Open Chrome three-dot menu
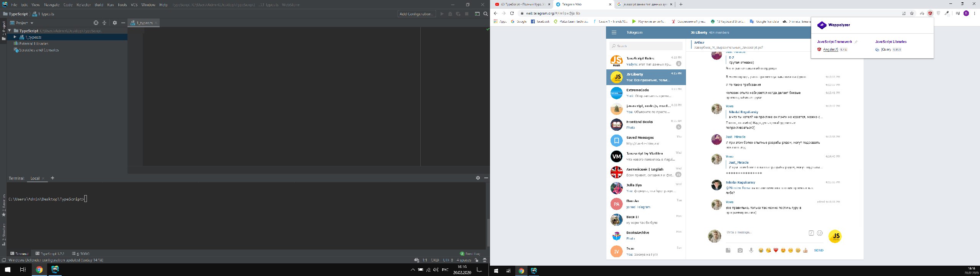This screenshot has width=980, height=276. [975, 13]
